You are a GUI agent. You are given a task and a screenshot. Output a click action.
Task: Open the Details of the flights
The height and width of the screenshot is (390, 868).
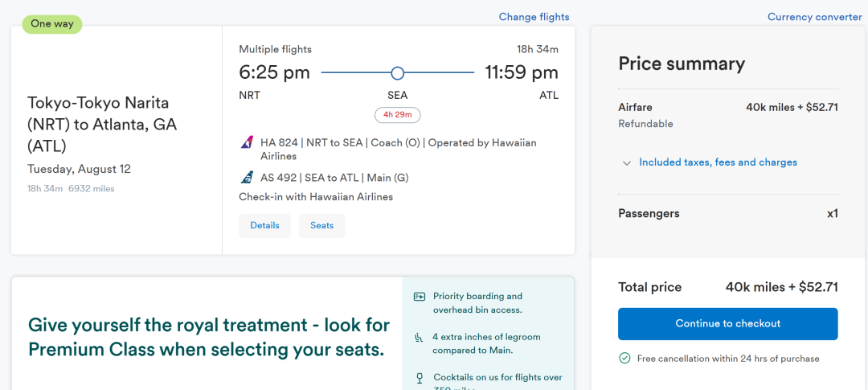pyautogui.click(x=264, y=226)
